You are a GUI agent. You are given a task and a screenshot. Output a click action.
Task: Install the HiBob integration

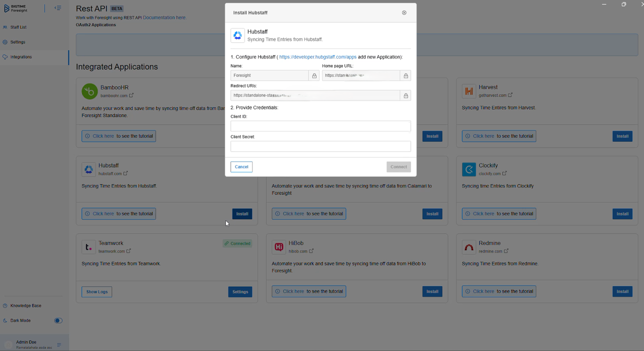(x=432, y=291)
